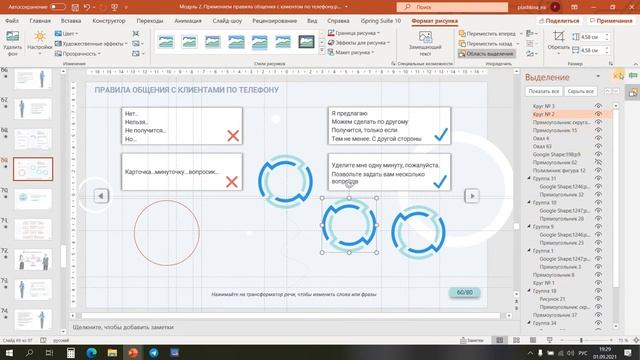Open Microsoft Edge from the taskbar
Image resolution: width=640 pixels, height=360 pixels.
[91, 353]
